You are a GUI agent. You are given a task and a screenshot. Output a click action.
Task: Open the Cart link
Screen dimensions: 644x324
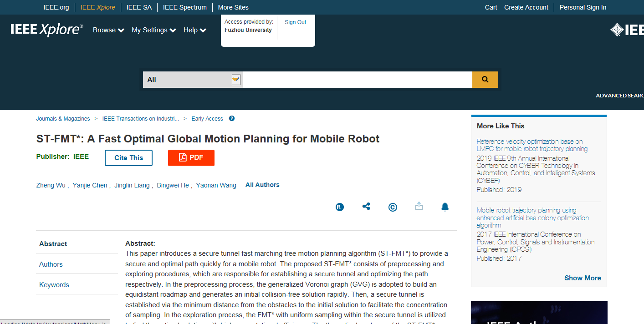pos(491,7)
